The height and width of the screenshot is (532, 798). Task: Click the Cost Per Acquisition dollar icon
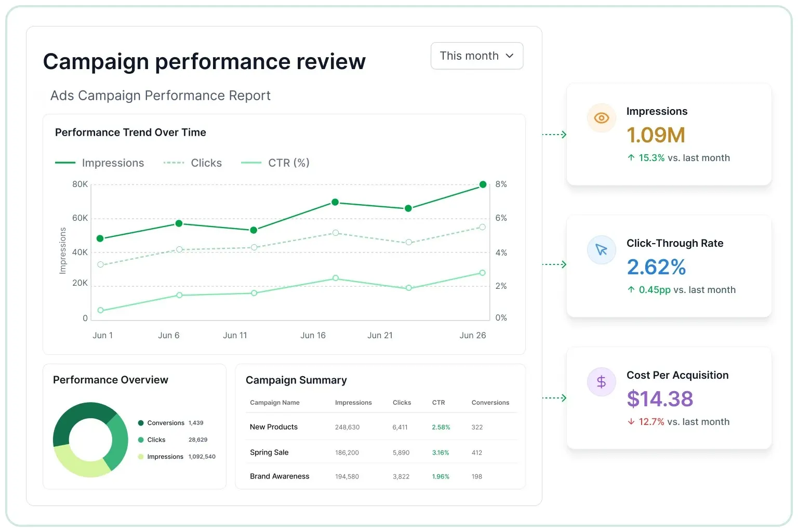[601, 382]
